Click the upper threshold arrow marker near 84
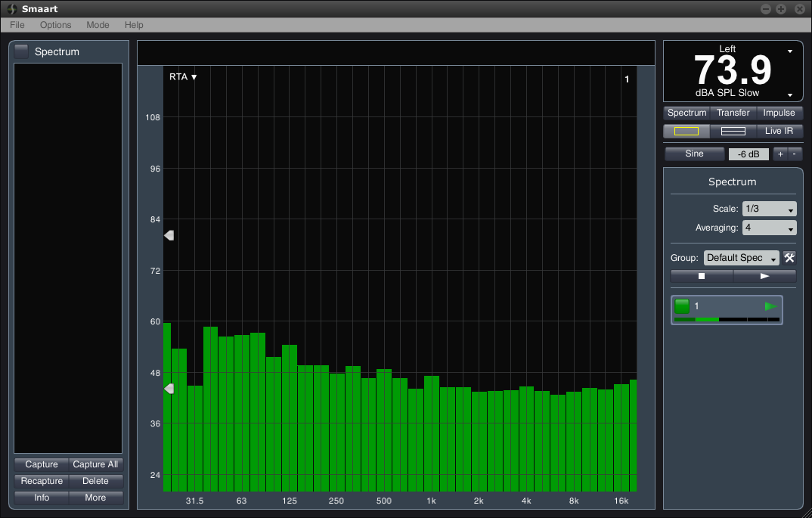Image resolution: width=812 pixels, height=518 pixels. pyautogui.click(x=169, y=235)
